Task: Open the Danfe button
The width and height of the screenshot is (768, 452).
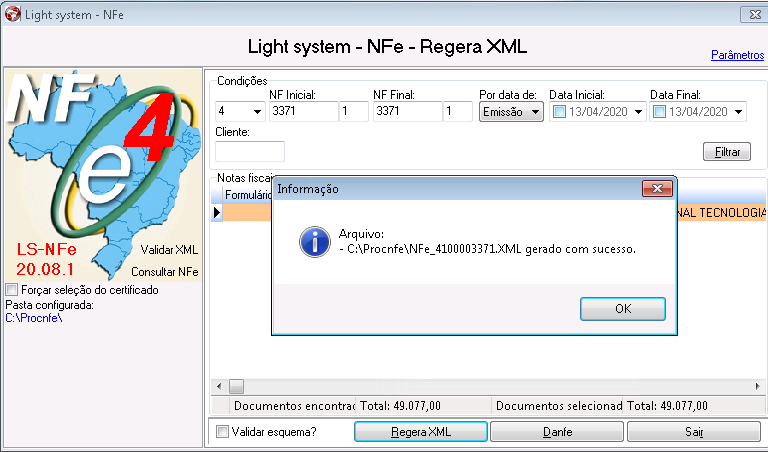Action: [557, 431]
